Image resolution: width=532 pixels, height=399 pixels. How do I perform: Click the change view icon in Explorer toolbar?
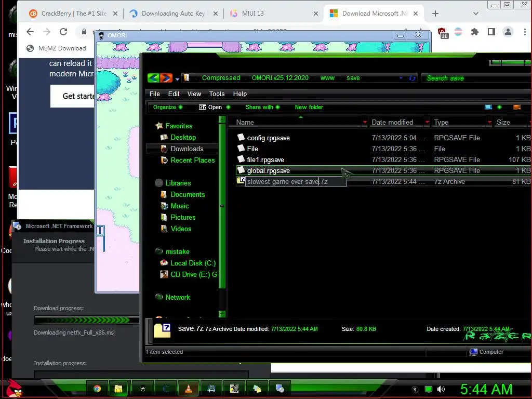tap(488, 107)
